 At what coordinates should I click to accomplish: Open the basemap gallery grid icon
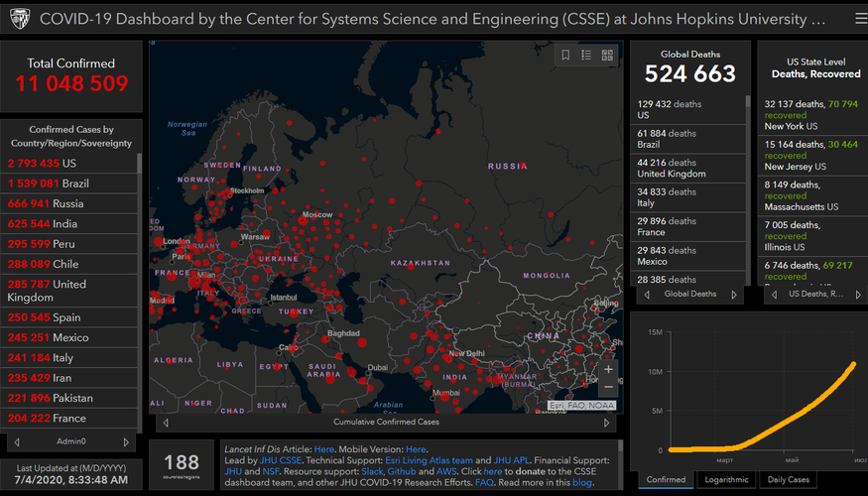[x=607, y=56]
